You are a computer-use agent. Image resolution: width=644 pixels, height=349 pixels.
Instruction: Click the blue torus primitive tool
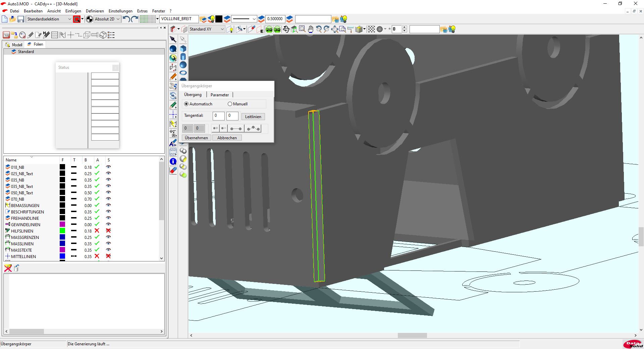click(183, 73)
